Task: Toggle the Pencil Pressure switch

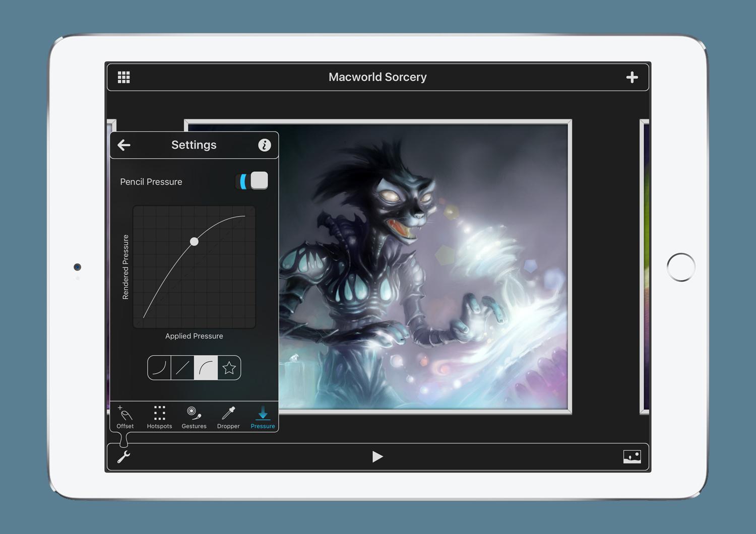Action: pos(252,181)
